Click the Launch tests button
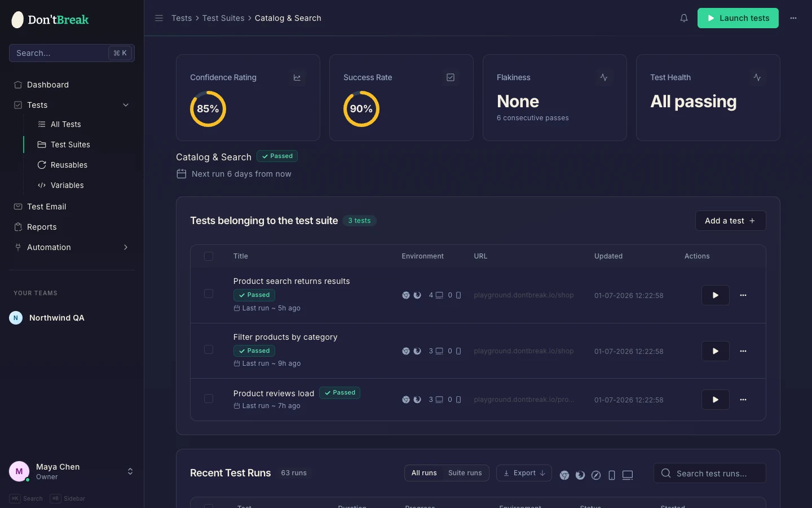 (x=738, y=18)
